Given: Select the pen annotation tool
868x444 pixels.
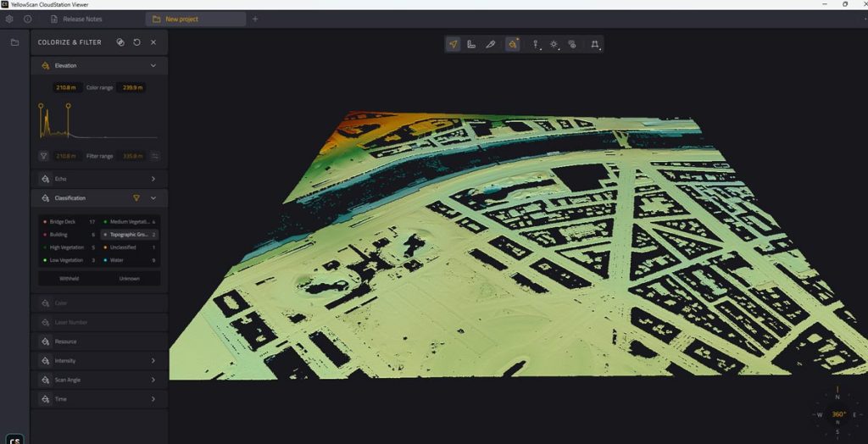Looking at the screenshot, I should coord(490,44).
